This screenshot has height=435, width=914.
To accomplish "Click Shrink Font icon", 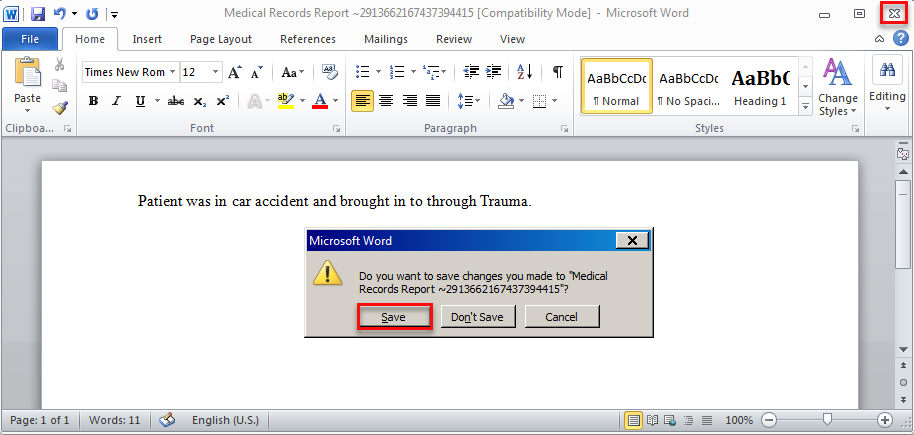I will click(x=256, y=72).
